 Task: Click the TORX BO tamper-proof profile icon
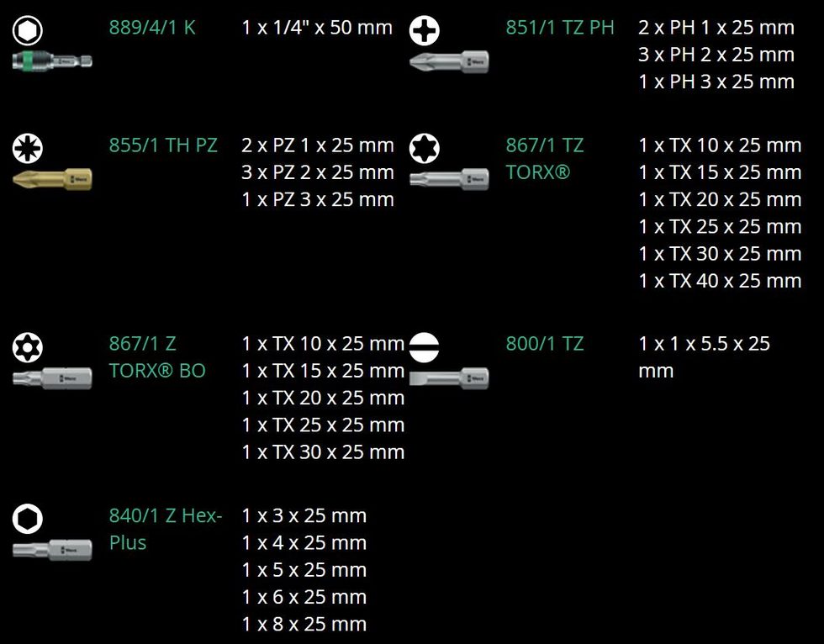(x=27, y=346)
